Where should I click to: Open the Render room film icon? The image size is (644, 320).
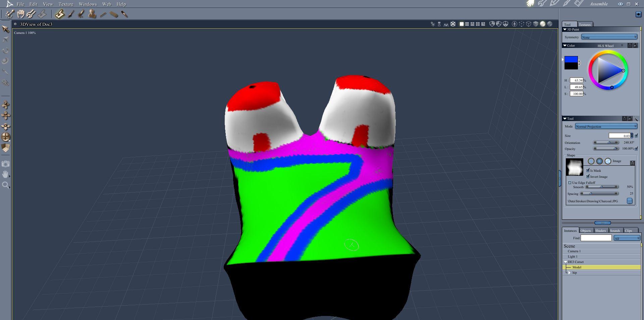(579, 4)
